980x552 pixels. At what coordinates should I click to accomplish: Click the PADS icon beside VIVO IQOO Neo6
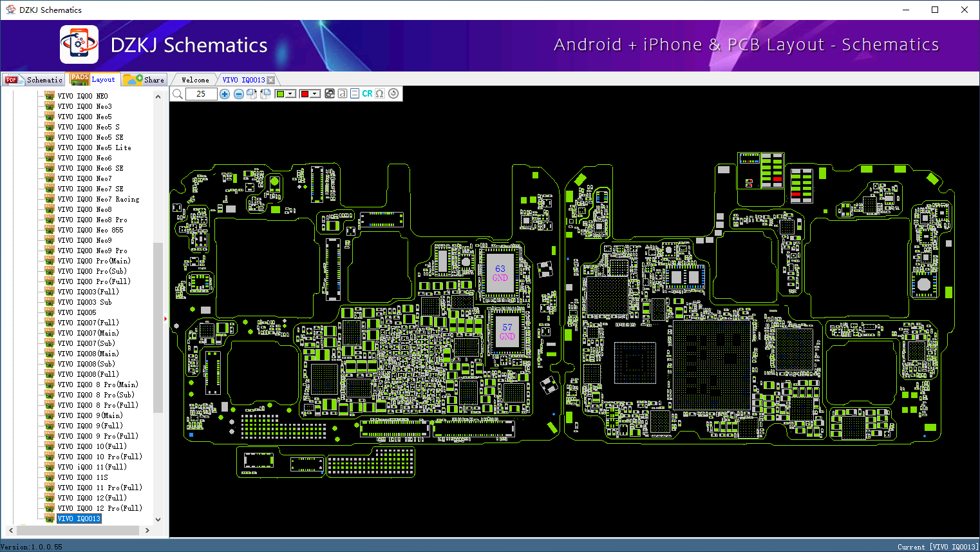point(50,157)
